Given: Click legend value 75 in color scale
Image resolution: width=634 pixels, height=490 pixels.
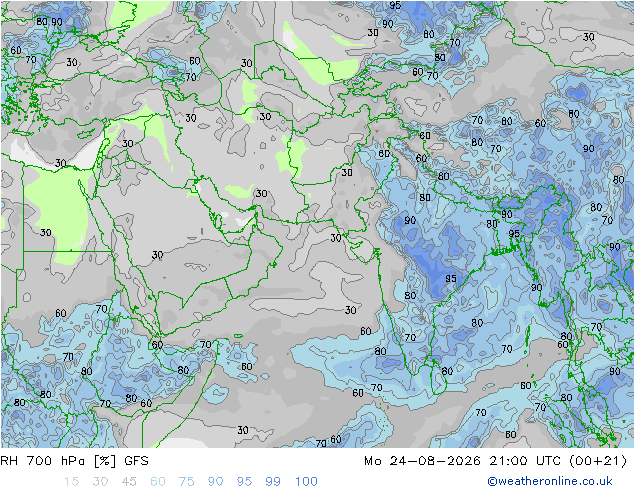Looking at the screenshot, I should pyautogui.click(x=186, y=482).
